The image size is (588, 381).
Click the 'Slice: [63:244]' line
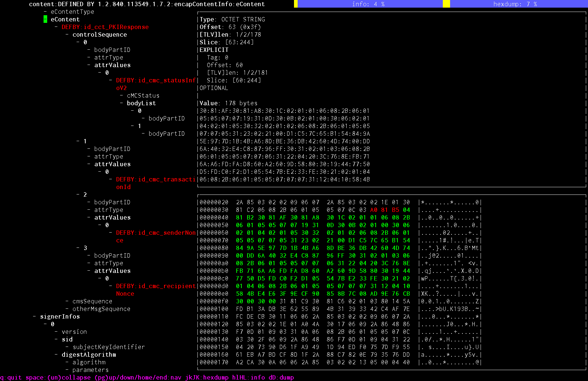tap(226, 42)
